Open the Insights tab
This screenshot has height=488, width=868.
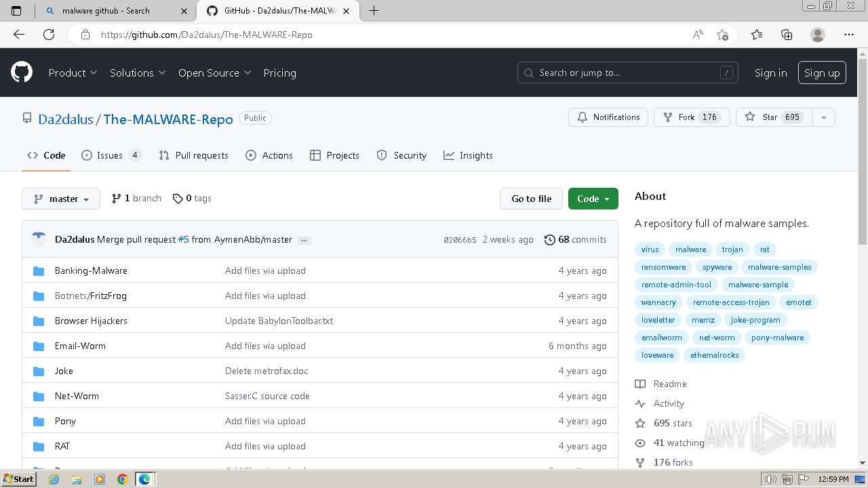click(468, 155)
